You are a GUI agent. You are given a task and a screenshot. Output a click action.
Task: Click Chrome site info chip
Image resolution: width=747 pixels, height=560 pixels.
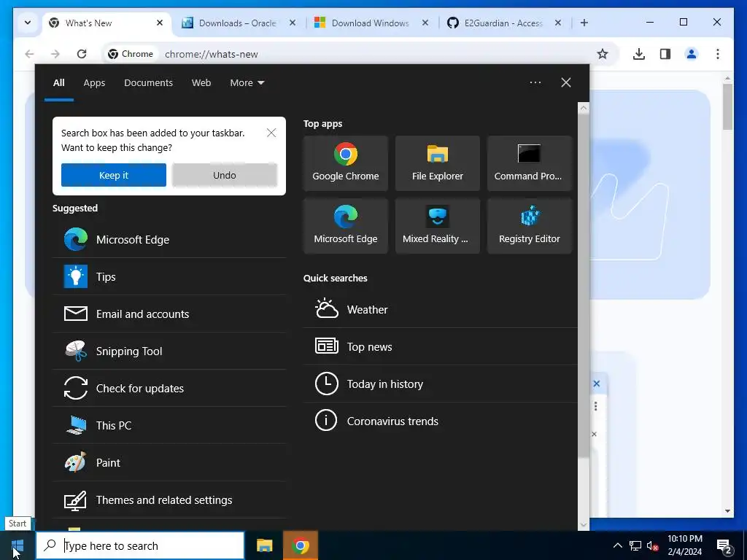[x=131, y=54]
